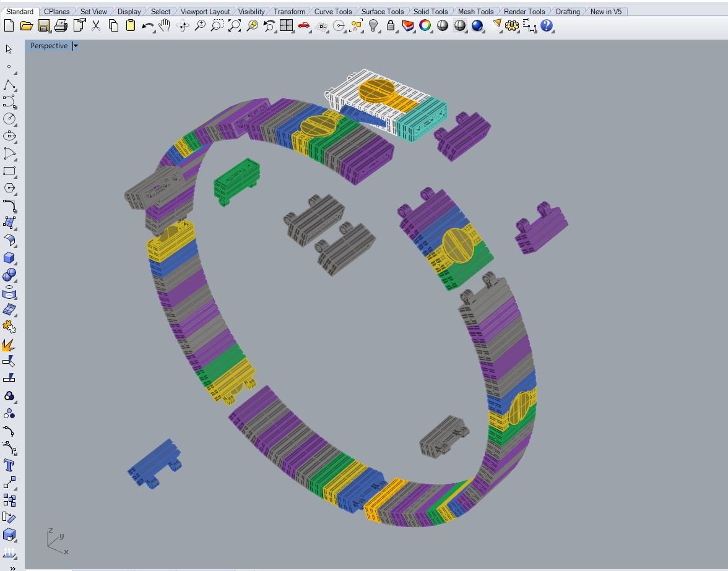Select the Text object tool
The width and height of the screenshot is (728, 571).
click(9, 465)
